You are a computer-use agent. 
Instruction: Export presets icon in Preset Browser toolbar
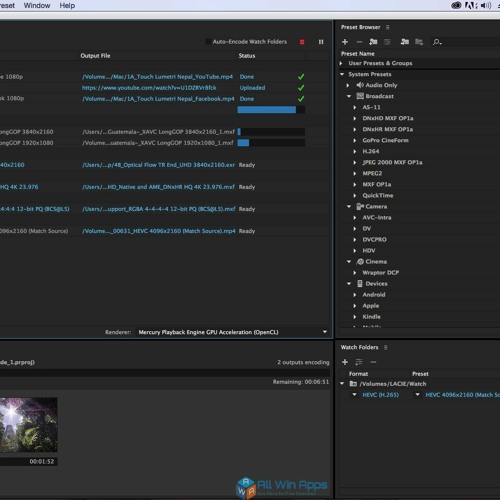pyautogui.click(x=419, y=42)
